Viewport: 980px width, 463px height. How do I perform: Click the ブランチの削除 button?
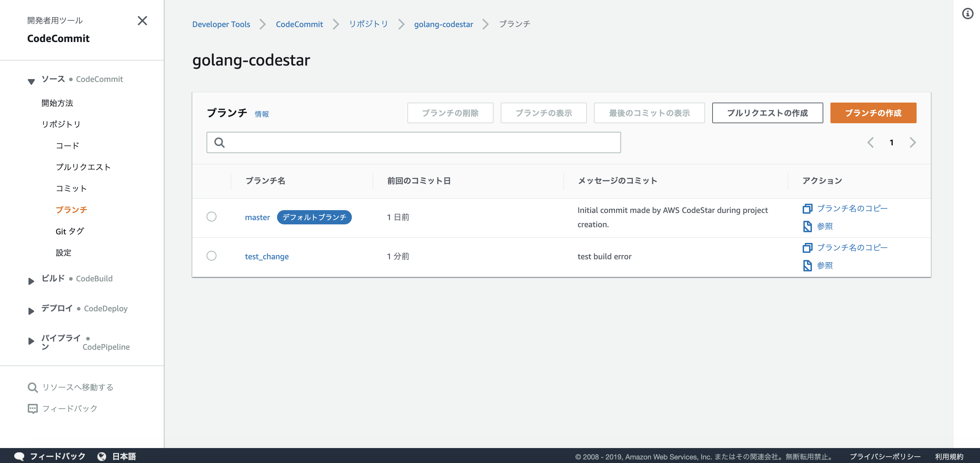(x=450, y=113)
